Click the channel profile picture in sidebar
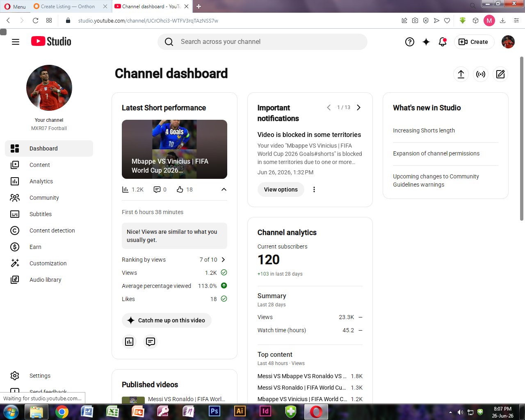The width and height of the screenshot is (525, 420). point(49,88)
